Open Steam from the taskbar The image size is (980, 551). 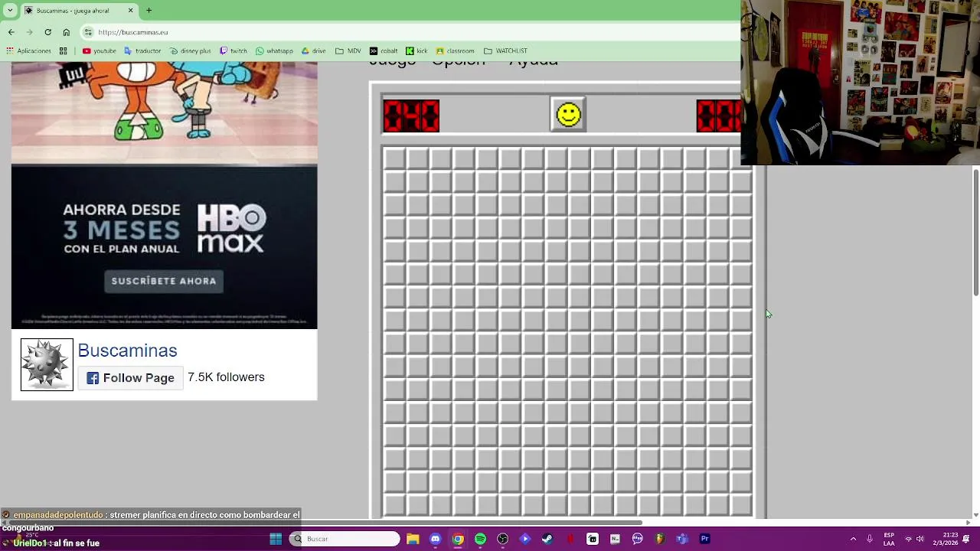click(x=547, y=539)
